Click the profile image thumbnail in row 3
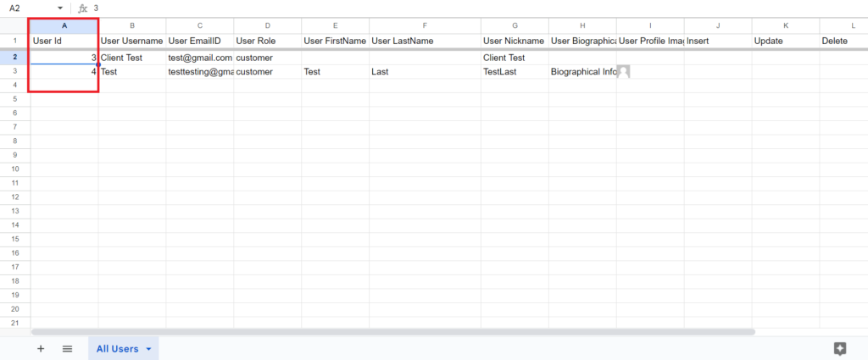The width and height of the screenshot is (868, 360). coord(623,71)
